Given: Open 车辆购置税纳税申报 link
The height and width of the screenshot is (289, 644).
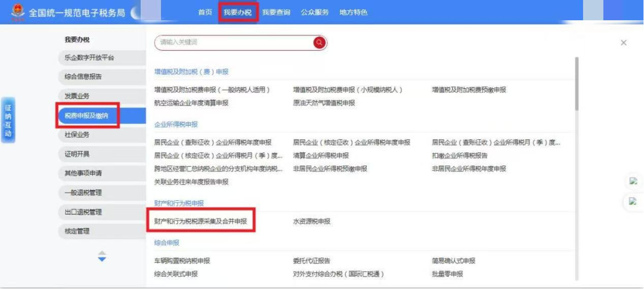Looking at the screenshot, I should pyautogui.click(x=182, y=261).
